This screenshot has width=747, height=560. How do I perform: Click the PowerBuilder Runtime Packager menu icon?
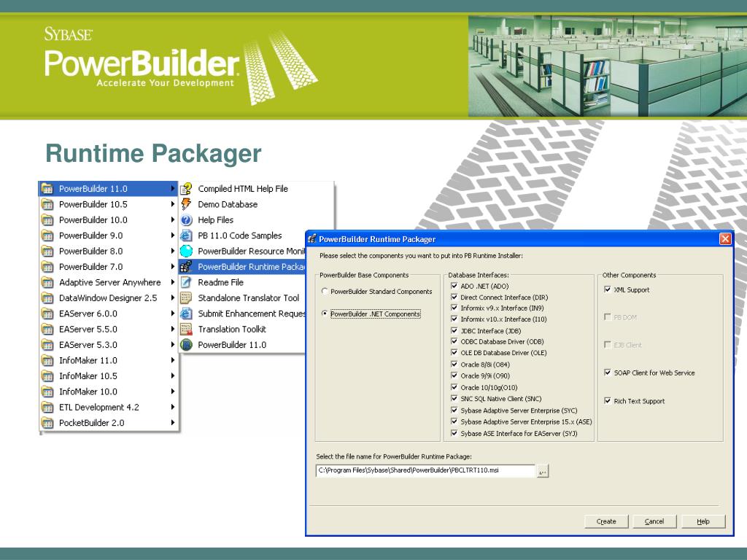click(x=186, y=267)
